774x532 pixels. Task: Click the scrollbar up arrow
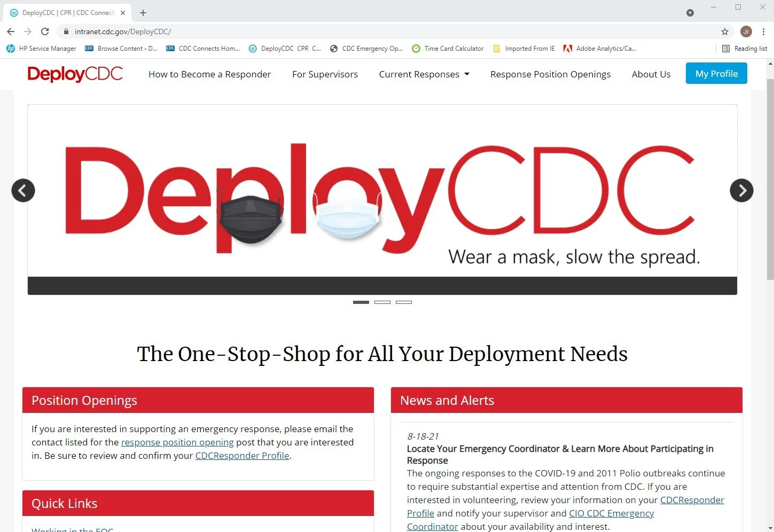click(x=770, y=64)
